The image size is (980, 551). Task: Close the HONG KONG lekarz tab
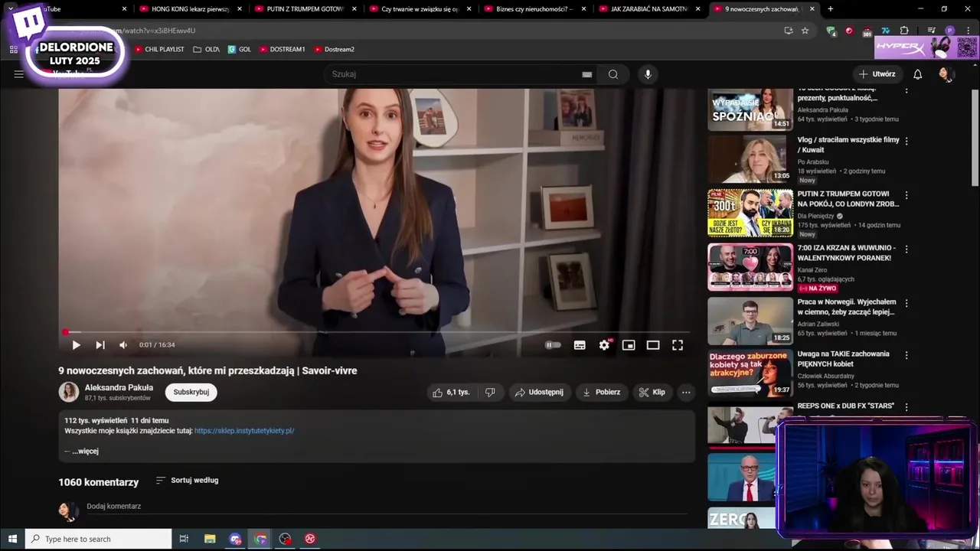point(240,9)
